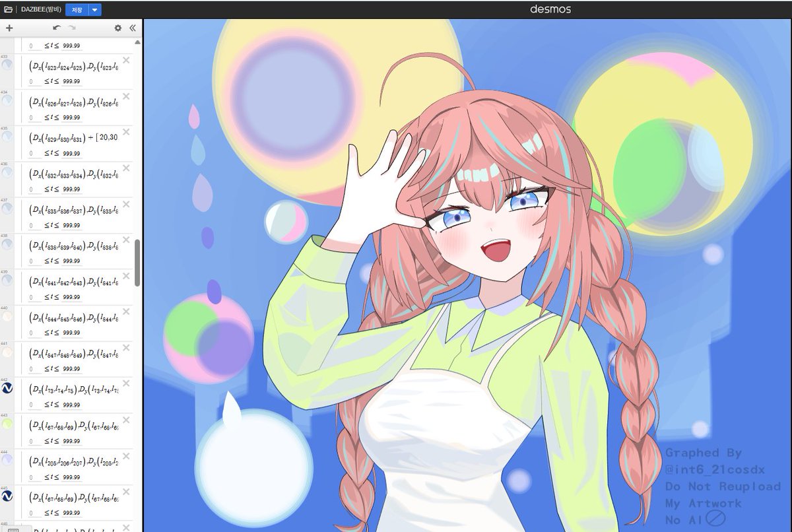Click formula text starting Dx(l823,l824,l825)

(x=73, y=66)
